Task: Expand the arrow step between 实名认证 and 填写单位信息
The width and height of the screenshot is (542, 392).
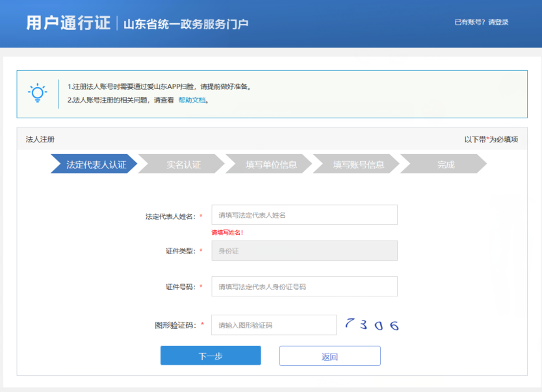Action: click(227, 164)
